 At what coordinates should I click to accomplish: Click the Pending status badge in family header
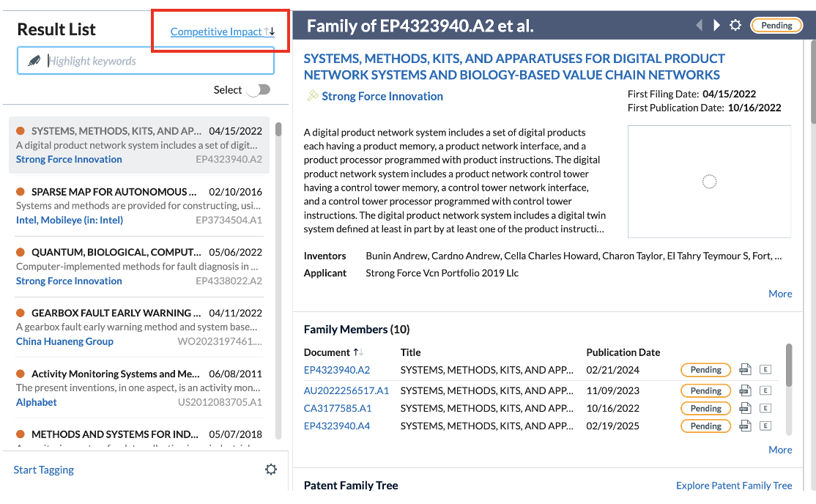(776, 25)
